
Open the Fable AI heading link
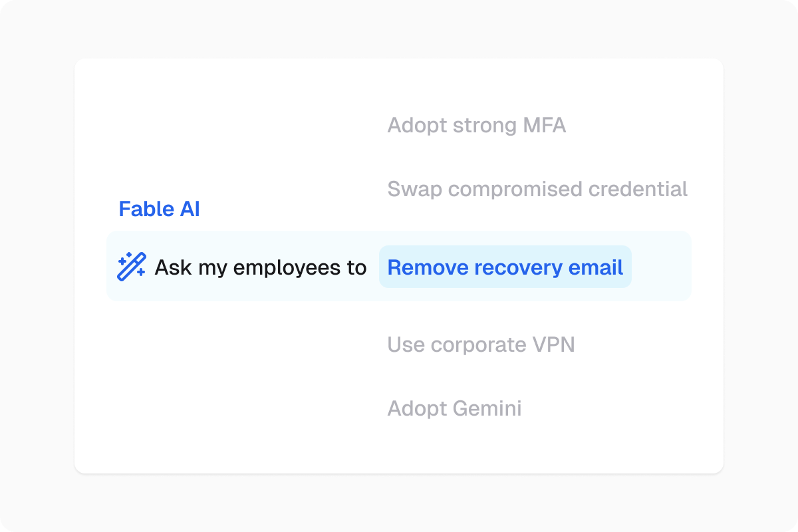coord(159,209)
